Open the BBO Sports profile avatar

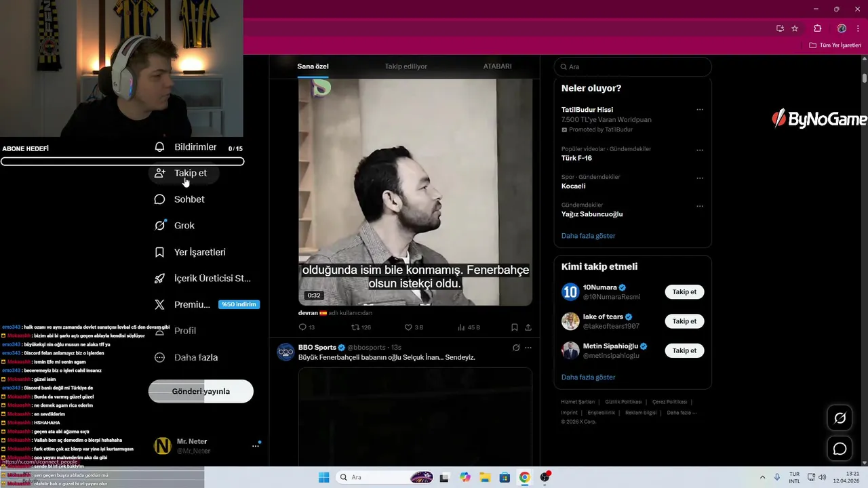(x=285, y=352)
